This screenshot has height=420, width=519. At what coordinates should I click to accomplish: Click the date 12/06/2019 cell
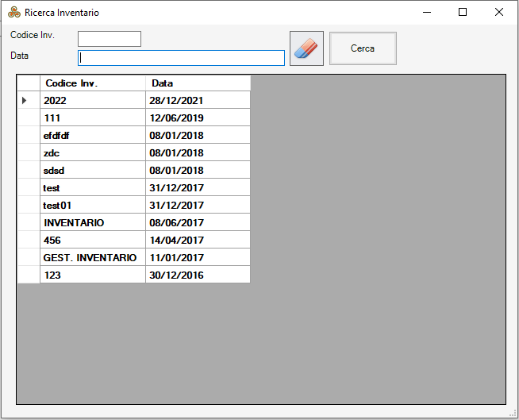point(198,118)
